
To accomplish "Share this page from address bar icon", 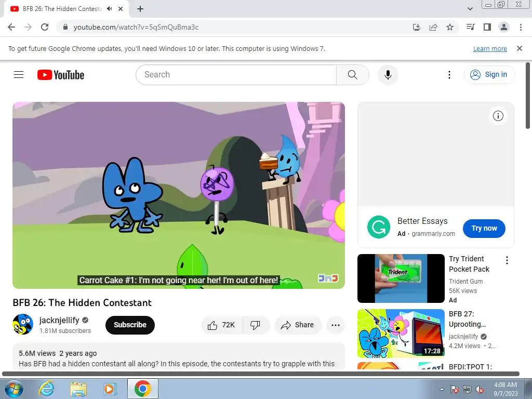I will point(433,27).
